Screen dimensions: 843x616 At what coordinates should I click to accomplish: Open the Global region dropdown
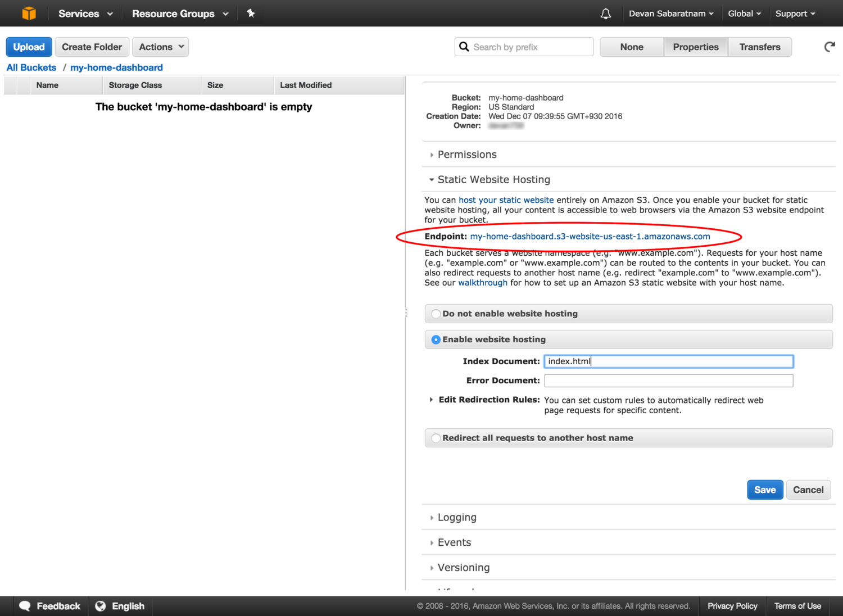[x=745, y=13]
